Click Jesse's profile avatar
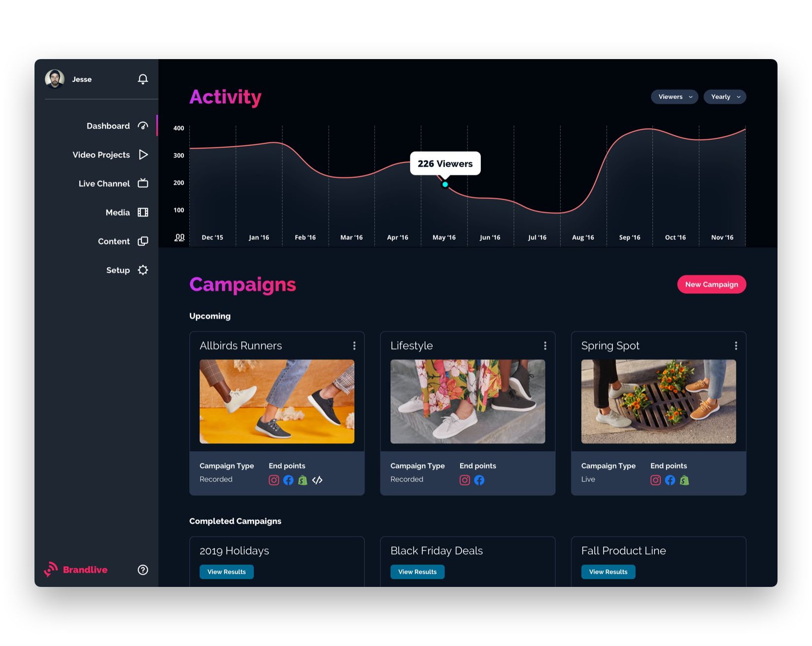This screenshot has width=812, height=646. [x=55, y=79]
